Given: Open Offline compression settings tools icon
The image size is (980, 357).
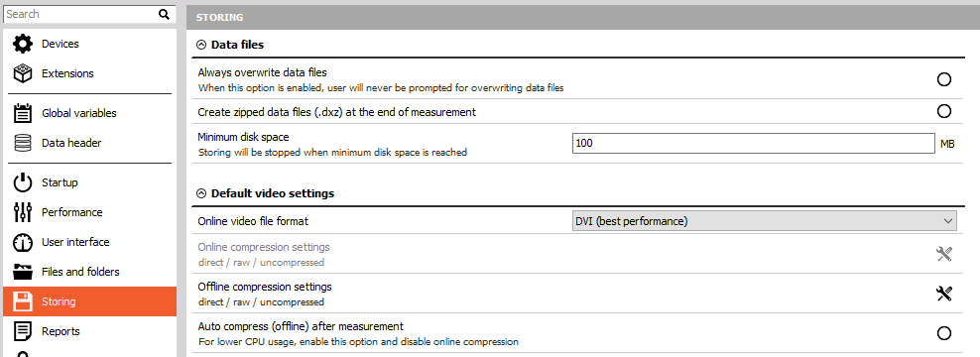Looking at the screenshot, I should point(943,294).
